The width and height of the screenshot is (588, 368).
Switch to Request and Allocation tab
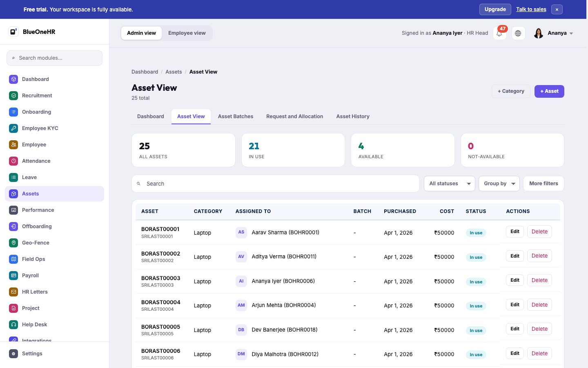click(295, 117)
